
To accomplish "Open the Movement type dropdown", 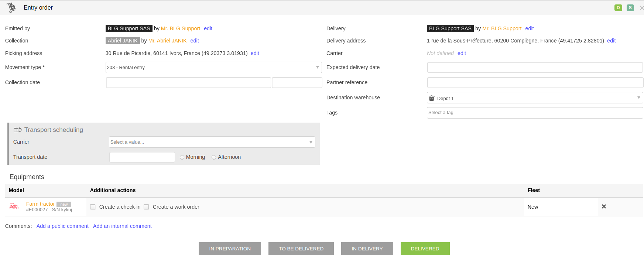I will 213,68.
